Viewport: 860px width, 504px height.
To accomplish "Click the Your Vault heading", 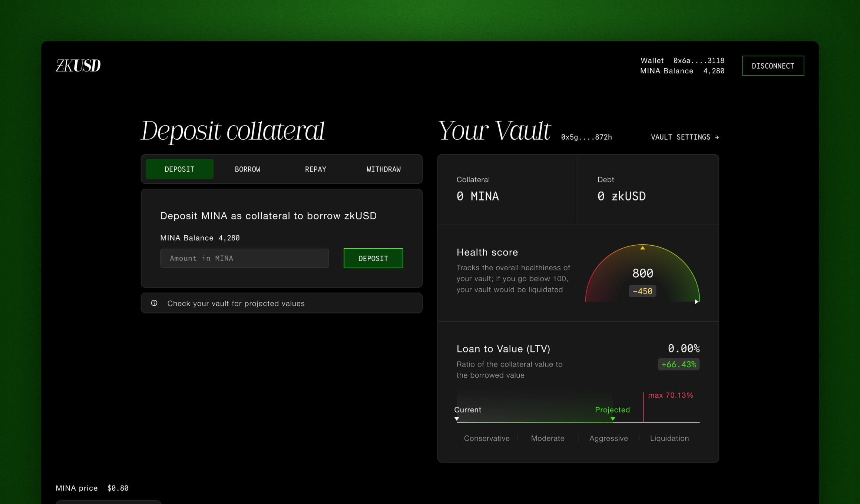I will click(x=494, y=131).
